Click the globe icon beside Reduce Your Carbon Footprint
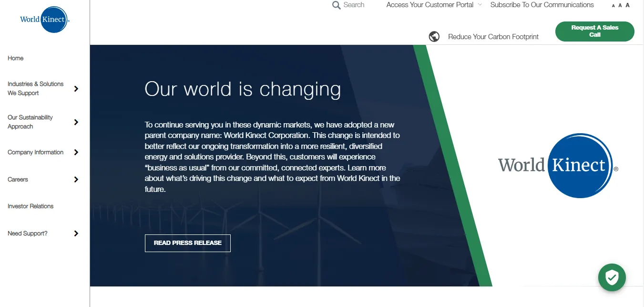 click(434, 36)
